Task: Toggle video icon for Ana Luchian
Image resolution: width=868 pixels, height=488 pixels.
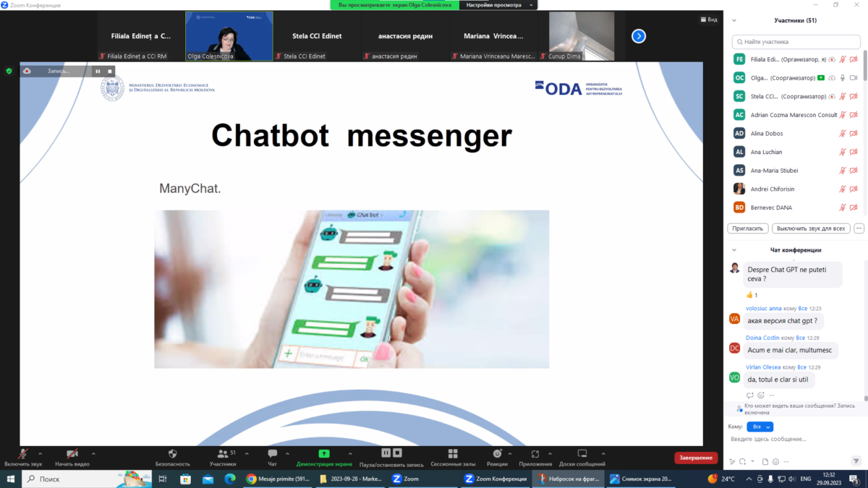Action: (854, 152)
